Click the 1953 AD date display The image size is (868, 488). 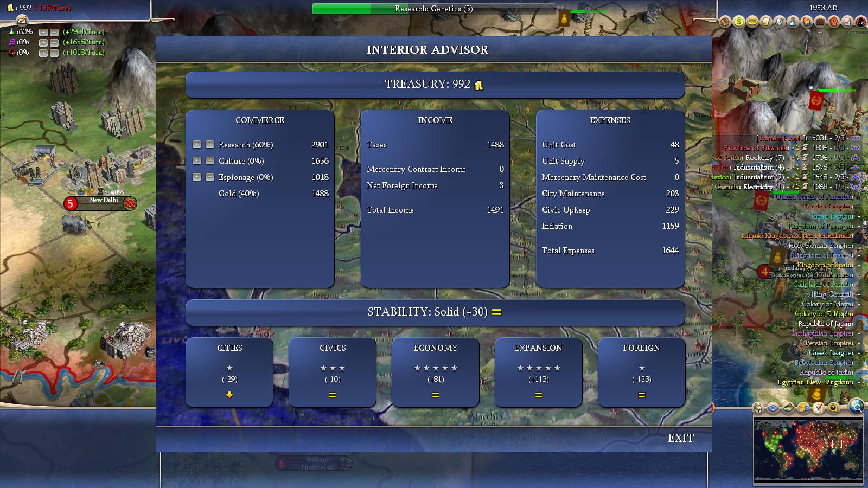(x=823, y=8)
